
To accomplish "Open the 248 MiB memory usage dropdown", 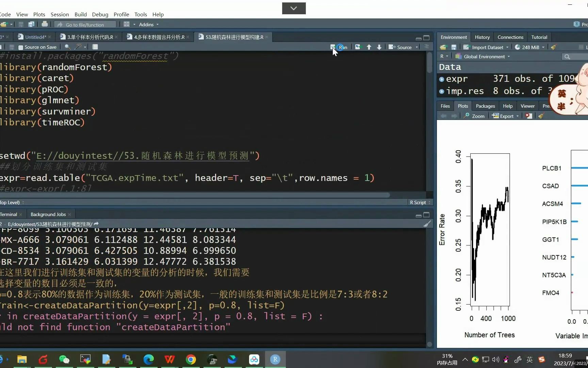I will (529, 47).
